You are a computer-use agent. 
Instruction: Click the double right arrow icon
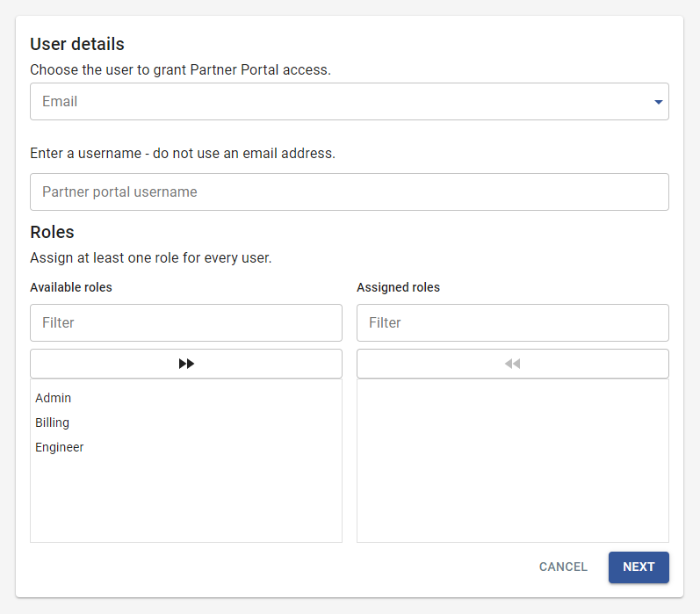(186, 364)
